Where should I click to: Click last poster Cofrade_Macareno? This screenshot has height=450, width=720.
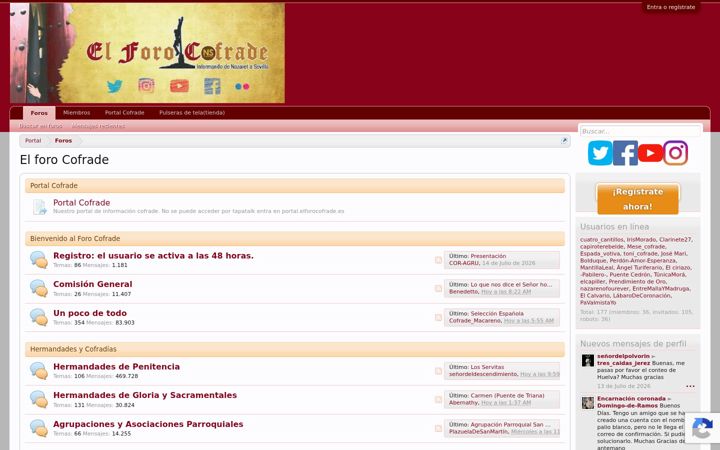point(475,321)
